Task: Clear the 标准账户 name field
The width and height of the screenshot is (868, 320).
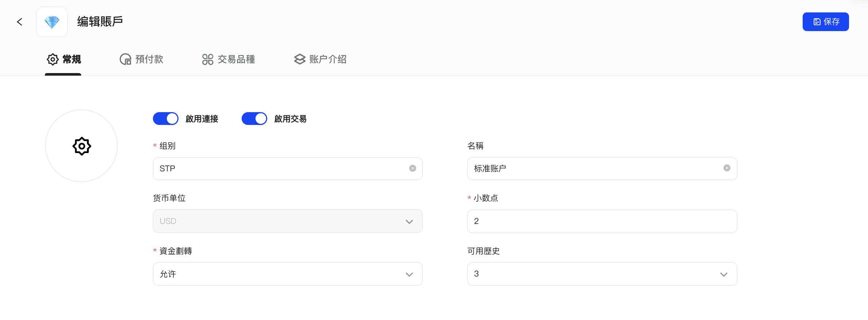Action: (x=727, y=168)
